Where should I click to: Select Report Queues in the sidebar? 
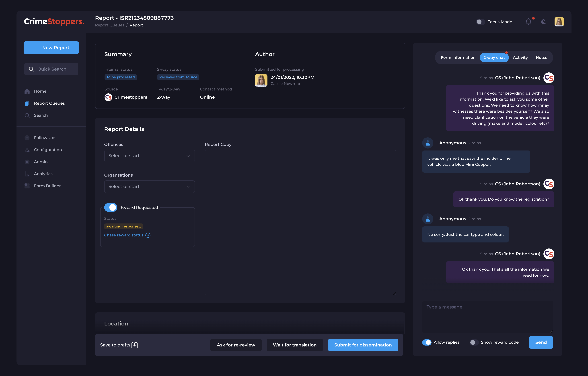49,103
